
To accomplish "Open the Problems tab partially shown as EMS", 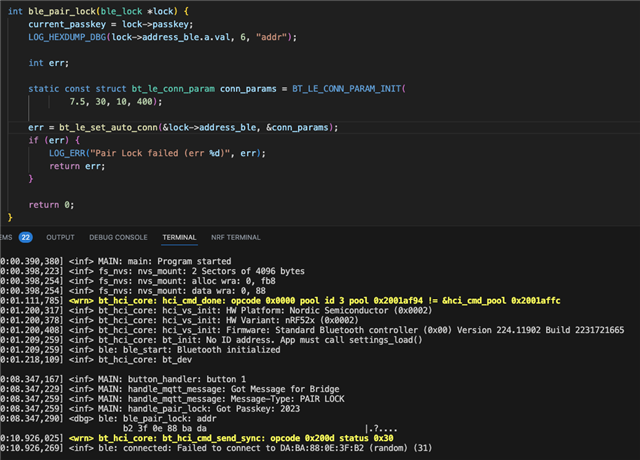I will 6,237.
